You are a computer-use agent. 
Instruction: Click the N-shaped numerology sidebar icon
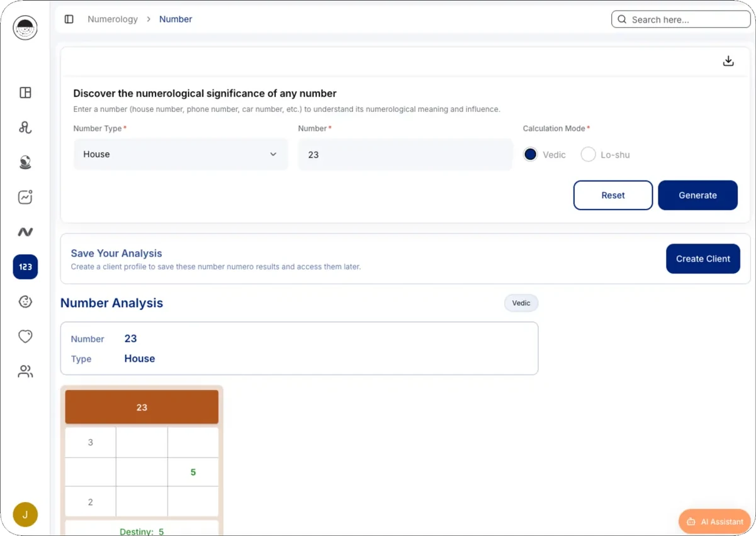(25, 232)
